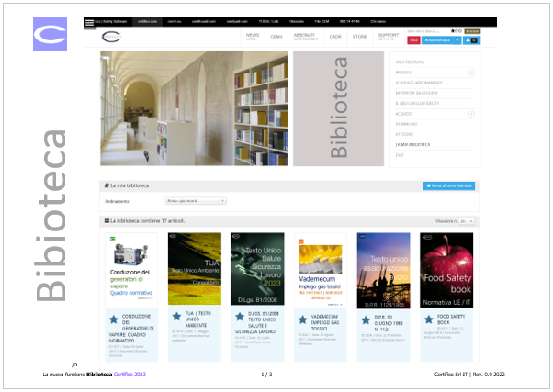Open SUPPORT in the main navigation

[x=389, y=37]
